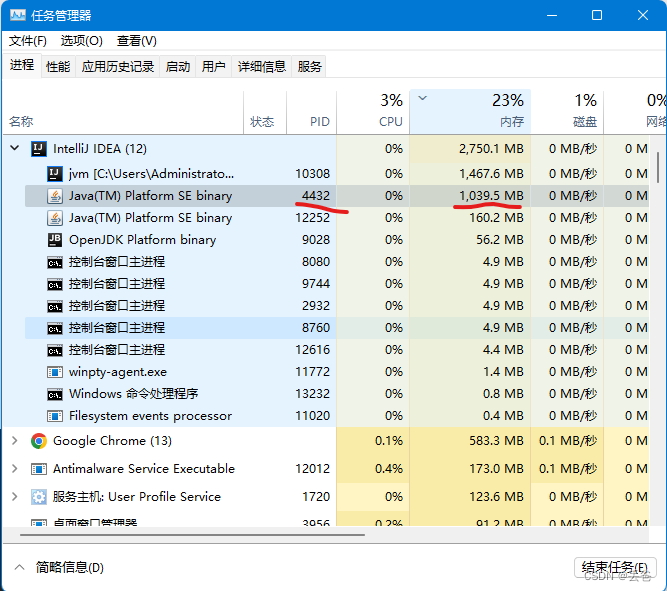
Task: Click the winpty-agent.exe icon
Action: [54, 372]
